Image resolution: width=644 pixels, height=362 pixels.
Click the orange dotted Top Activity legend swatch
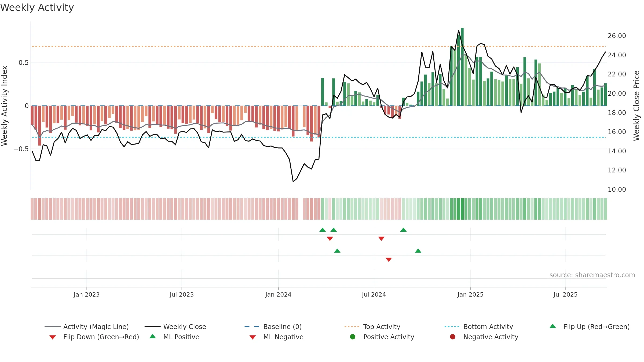tap(352, 327)
